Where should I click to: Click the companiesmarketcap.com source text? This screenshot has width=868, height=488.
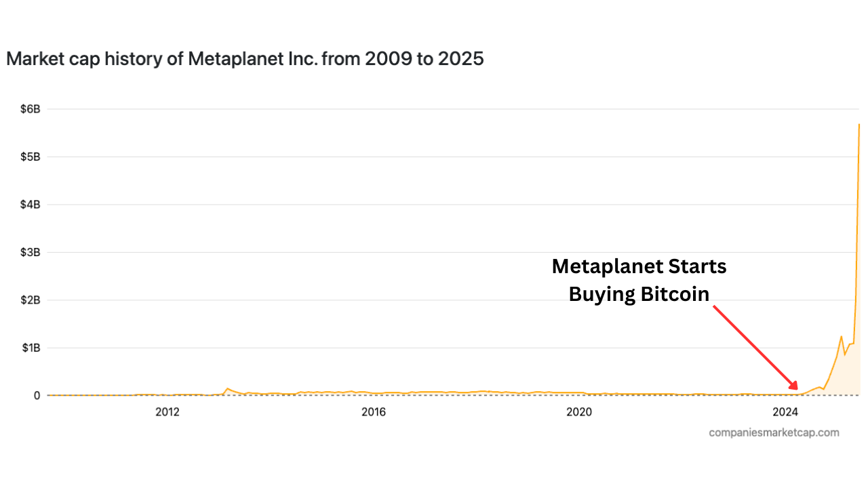(774, 432)
